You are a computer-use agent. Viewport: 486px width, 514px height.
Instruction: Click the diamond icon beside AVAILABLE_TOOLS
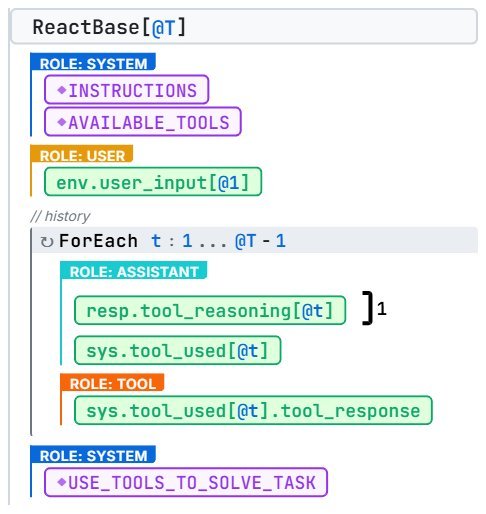pyautogui.click(x=62, y=122)
